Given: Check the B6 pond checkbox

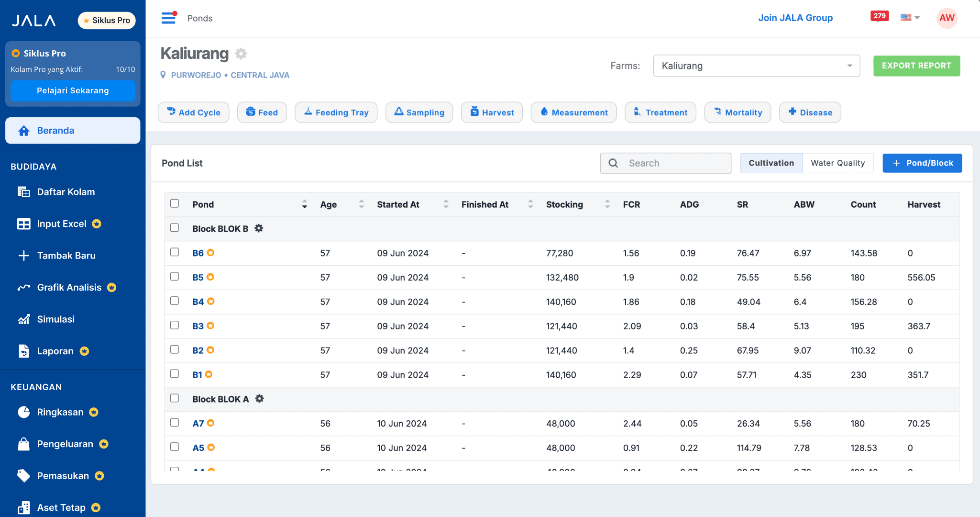Looking at the screenshot, I should [175, 252].
